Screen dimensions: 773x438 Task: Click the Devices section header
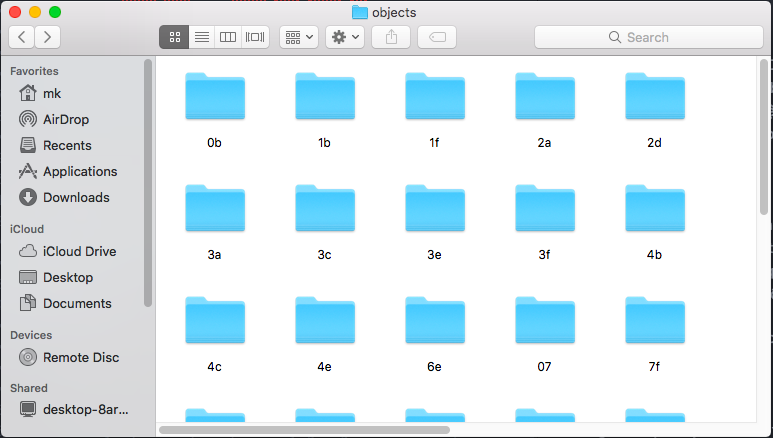click(x=31, y=335)
